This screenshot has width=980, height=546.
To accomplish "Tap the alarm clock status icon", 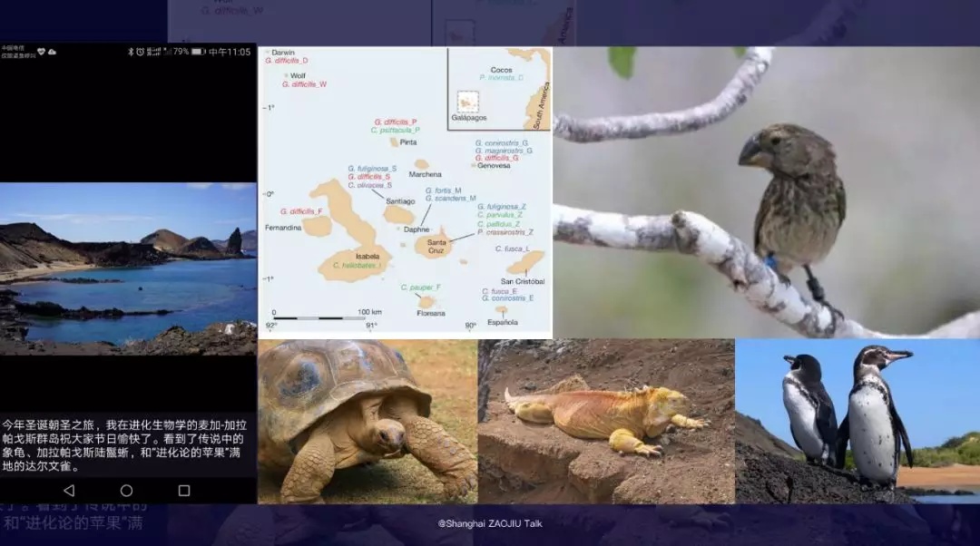I will [x=141, y=52].
